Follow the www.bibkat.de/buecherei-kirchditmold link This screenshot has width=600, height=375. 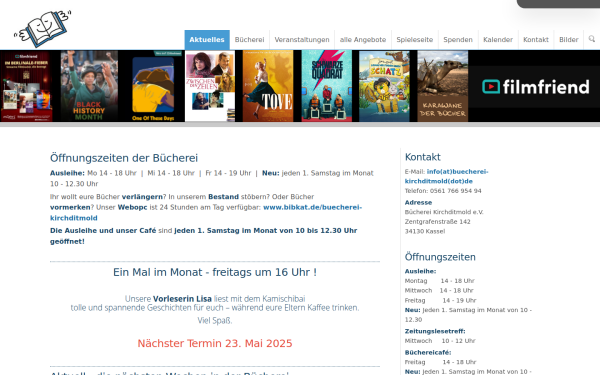click(x=206, y=212)
